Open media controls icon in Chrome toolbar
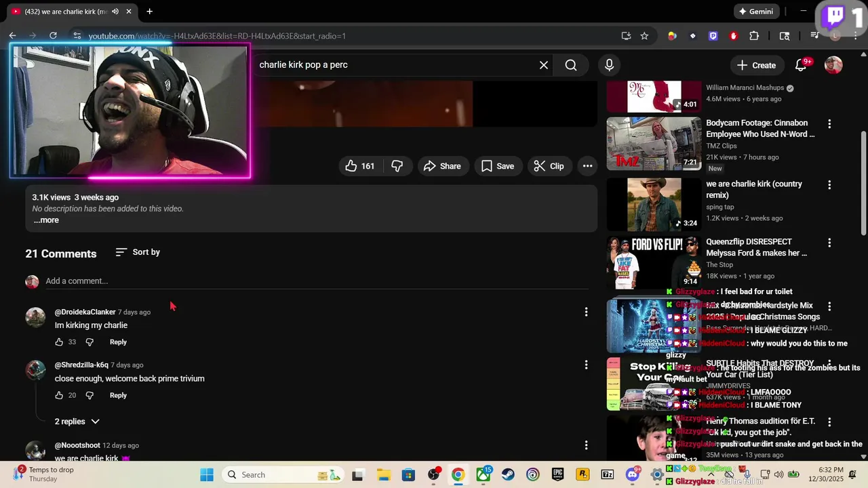Image resolution: width=868 pixels, height=488 pixels. point(815,36)
